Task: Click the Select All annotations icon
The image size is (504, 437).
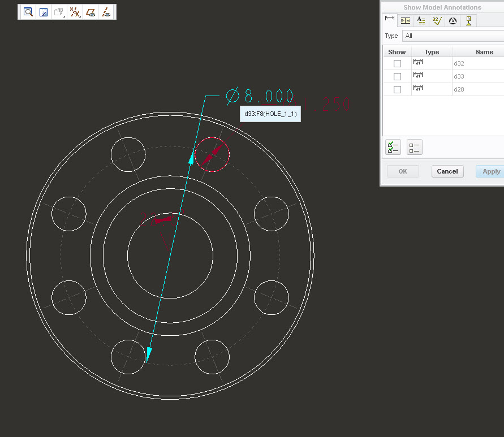Action: (x=393, y=147)
